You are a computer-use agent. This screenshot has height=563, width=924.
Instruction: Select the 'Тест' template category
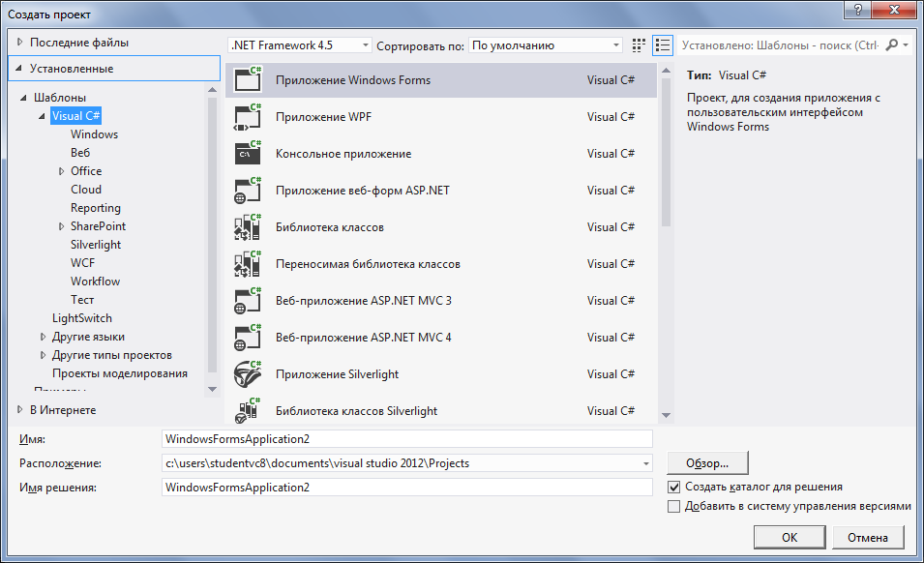tap(82, 300)
